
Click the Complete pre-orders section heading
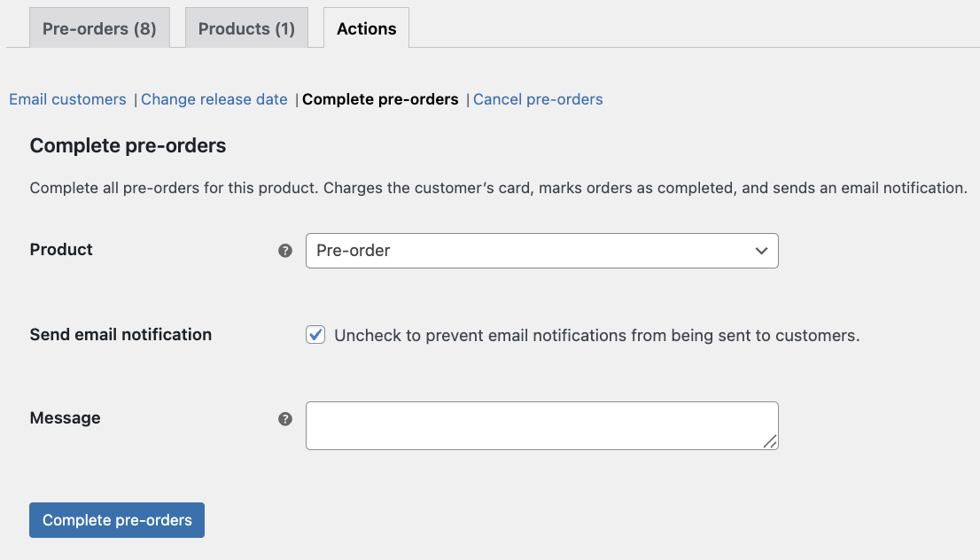click(x=128, y=146)
